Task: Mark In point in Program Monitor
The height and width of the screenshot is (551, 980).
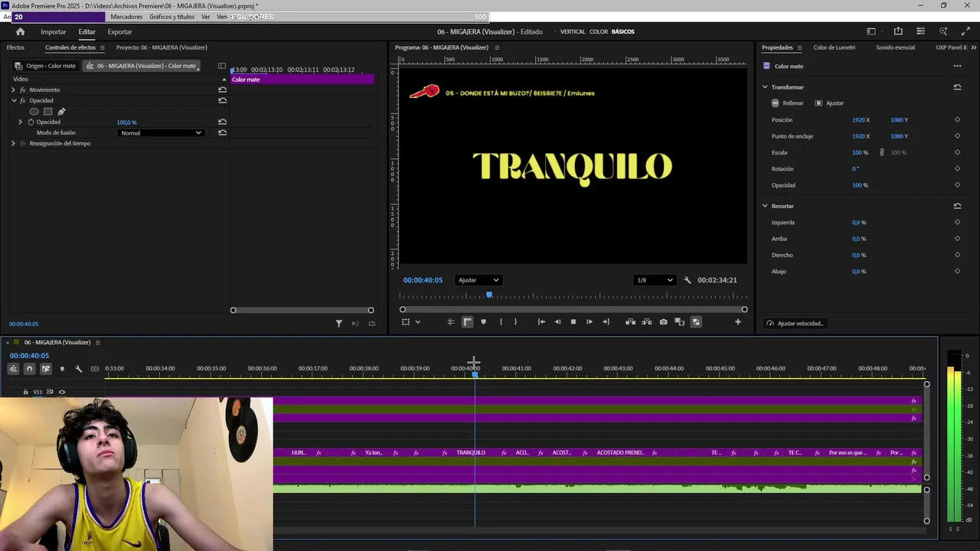Action: (x=501, y=322)
